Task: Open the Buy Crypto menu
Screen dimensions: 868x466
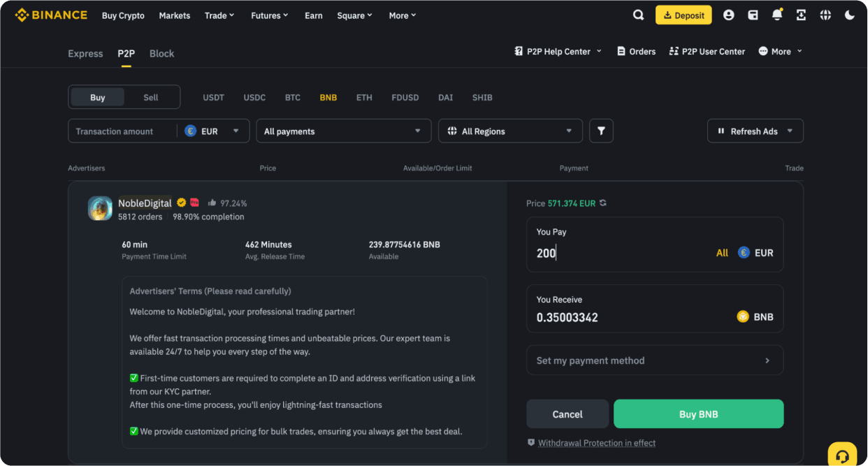Action: click(x=123, y=15)
